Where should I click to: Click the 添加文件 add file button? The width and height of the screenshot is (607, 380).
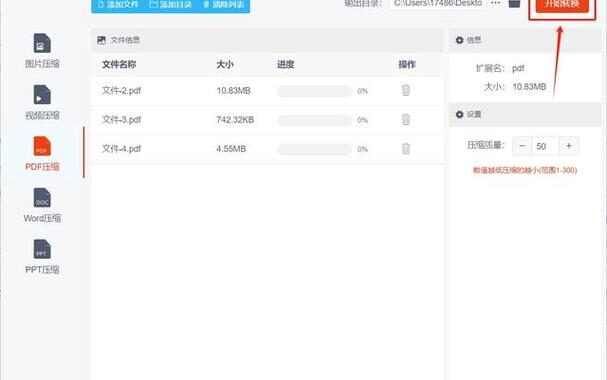[118, 5]
